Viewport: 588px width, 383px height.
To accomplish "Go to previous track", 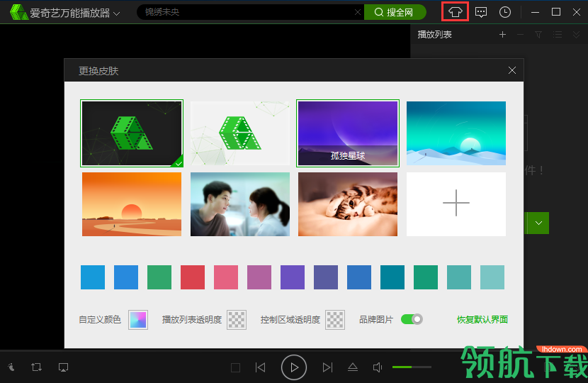I will (260, 367).
